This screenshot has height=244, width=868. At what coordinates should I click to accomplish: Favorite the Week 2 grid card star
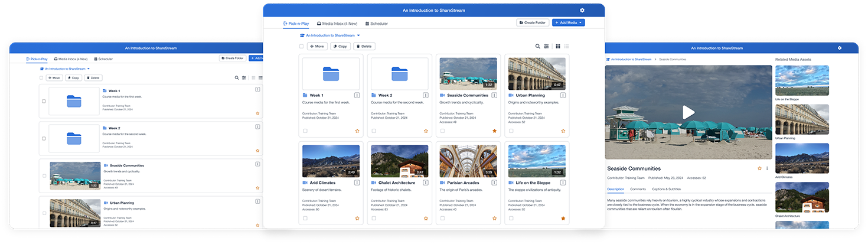click(426, 131)
